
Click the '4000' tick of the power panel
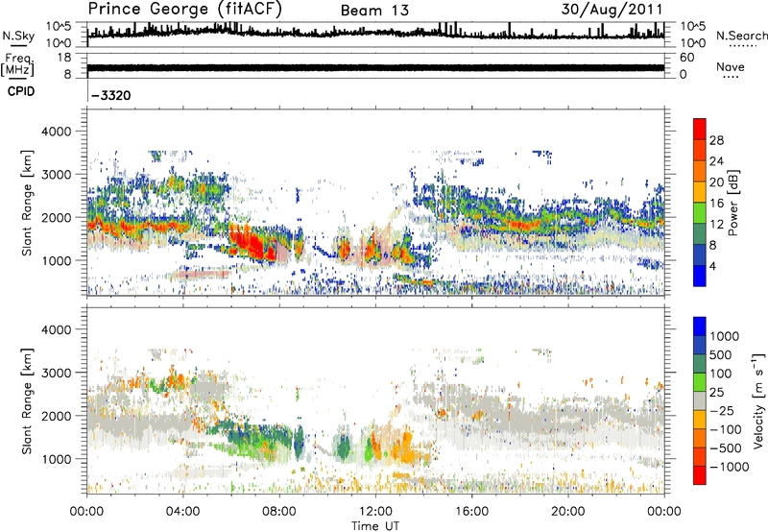(x=57, y=132)
